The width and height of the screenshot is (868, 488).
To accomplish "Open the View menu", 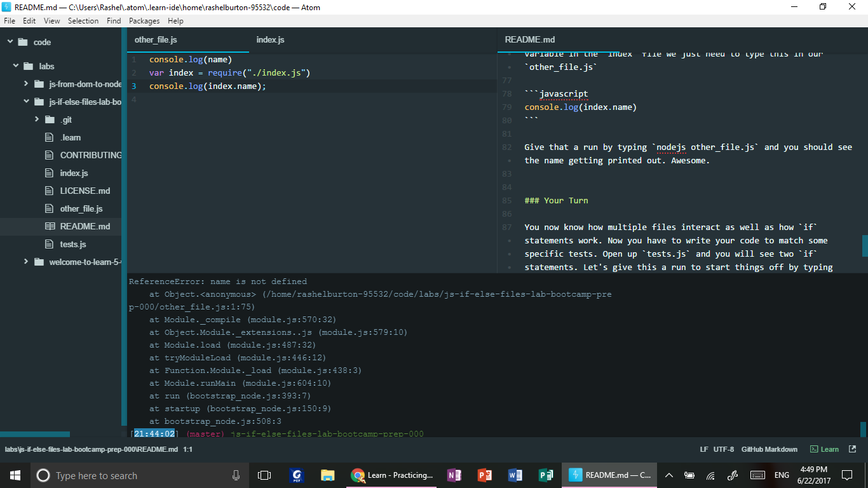I will point(52,21).
